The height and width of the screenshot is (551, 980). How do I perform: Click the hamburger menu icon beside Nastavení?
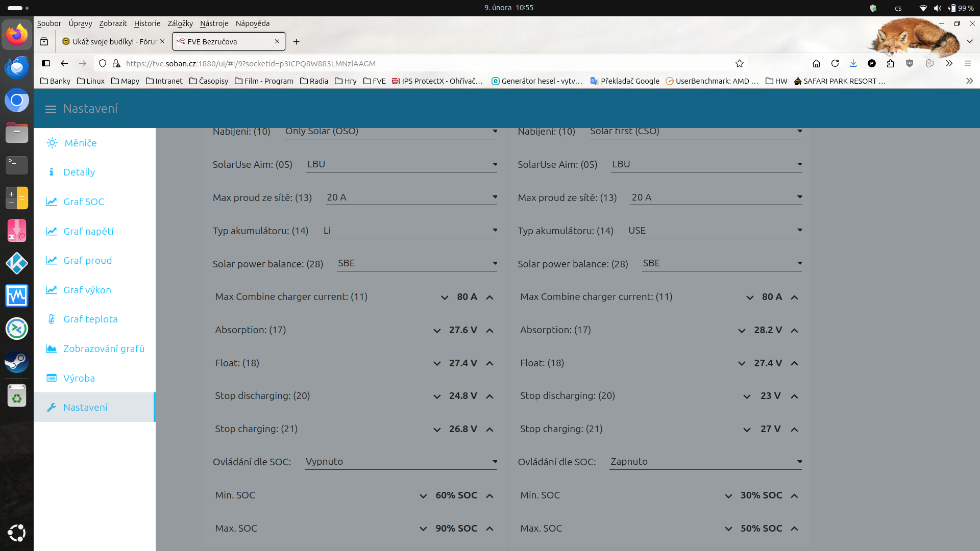[x=51, y=109]
